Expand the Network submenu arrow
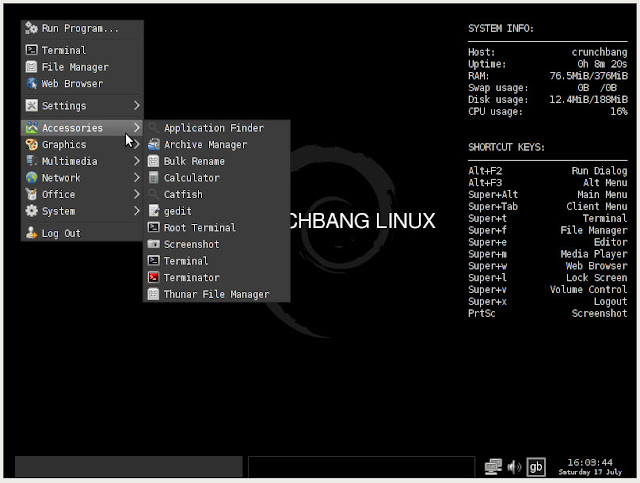 137,178
